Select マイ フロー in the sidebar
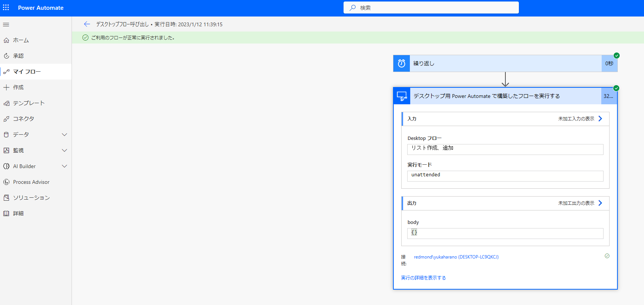 point(27,72)
